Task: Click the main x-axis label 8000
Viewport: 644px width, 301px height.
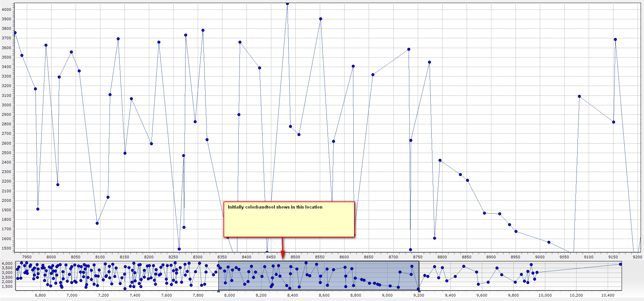Action: tap(51, 257)
